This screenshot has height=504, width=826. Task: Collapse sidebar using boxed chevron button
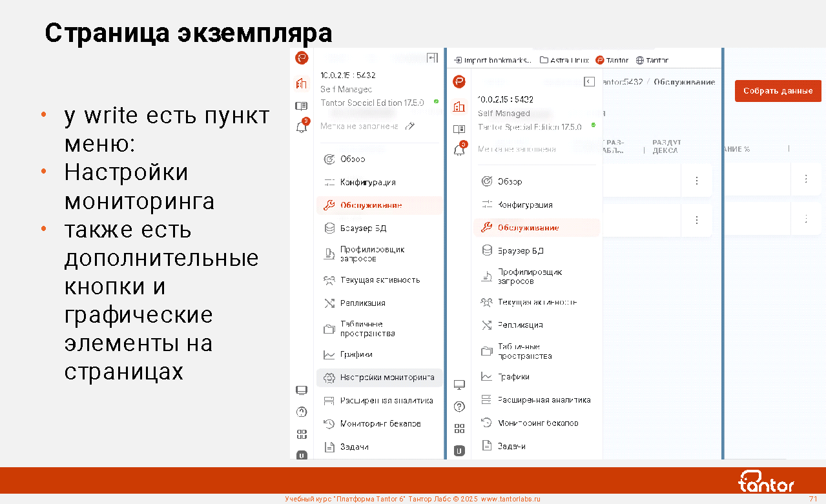pos(588,82)
